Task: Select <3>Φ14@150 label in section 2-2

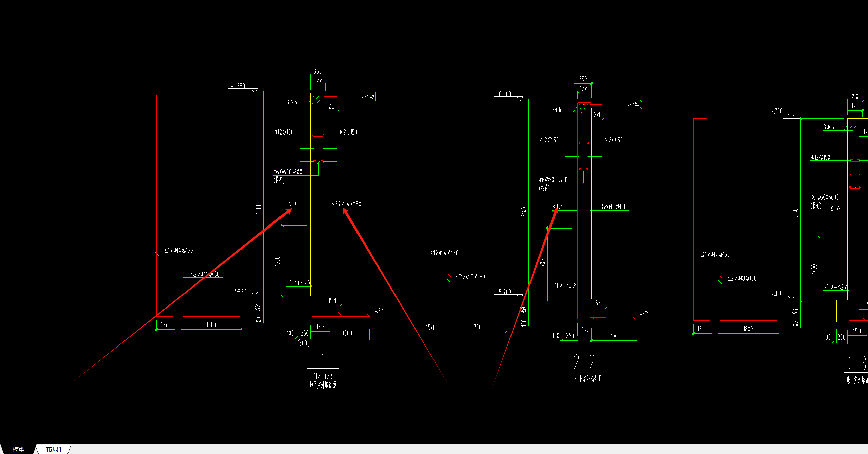Action: point(612,206)
